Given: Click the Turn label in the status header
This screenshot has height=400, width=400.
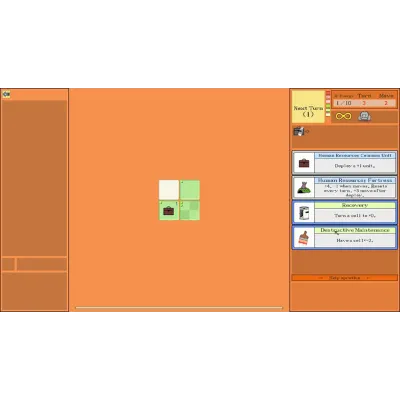Looking at the screenshot, I should click(364, 96).
